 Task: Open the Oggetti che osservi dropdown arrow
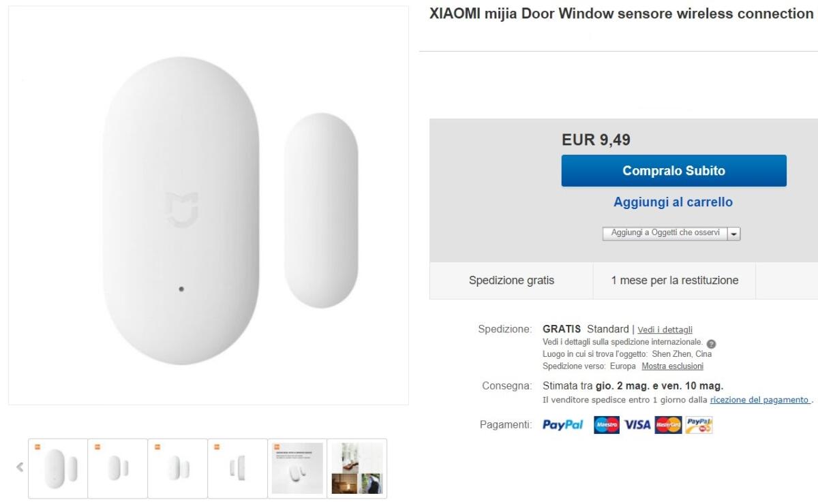[734, 233]
